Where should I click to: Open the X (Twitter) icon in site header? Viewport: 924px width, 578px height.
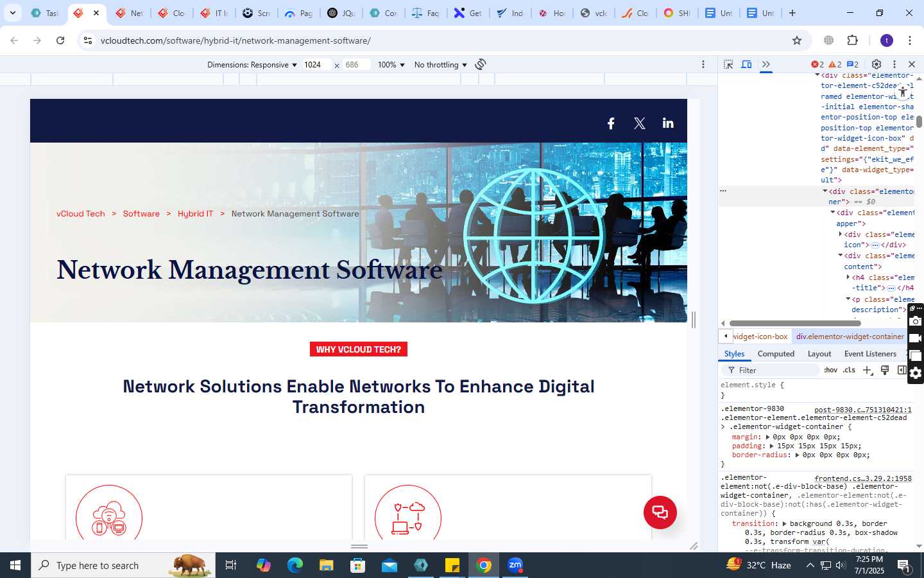pyautogui.click(x=640, y=123)
